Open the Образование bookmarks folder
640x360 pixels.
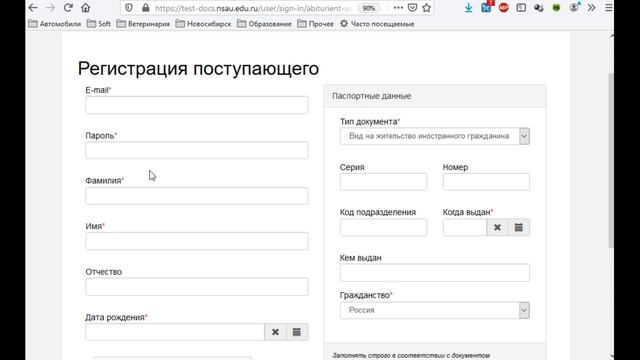[x=264, y=24]
